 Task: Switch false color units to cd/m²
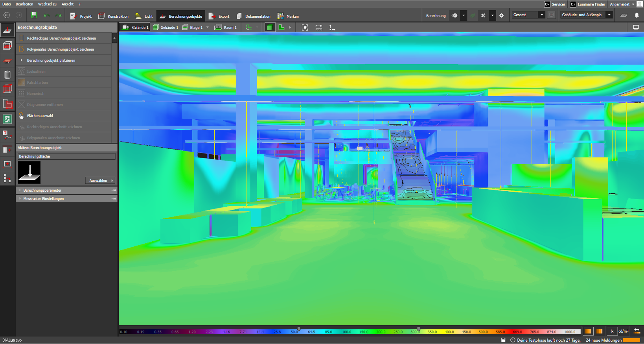623,331
